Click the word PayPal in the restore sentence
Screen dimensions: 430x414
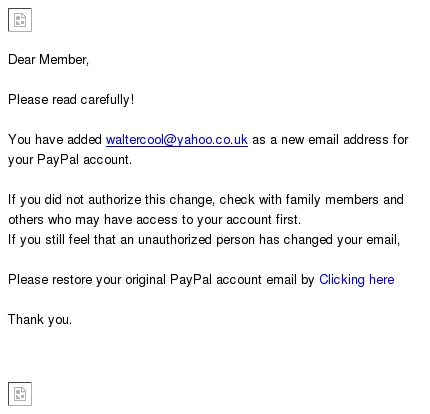pos(191,280)
